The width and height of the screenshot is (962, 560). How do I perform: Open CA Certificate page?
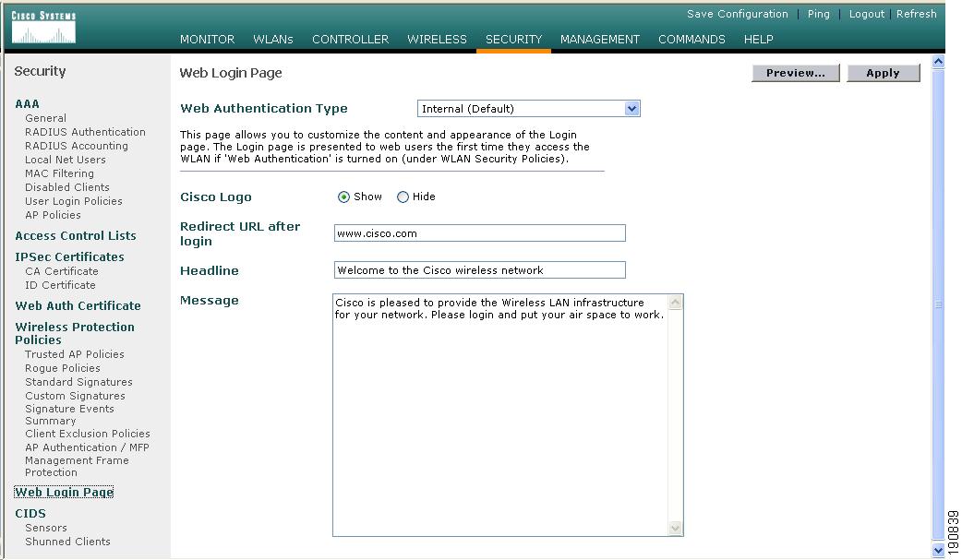[x=61, y=271]
